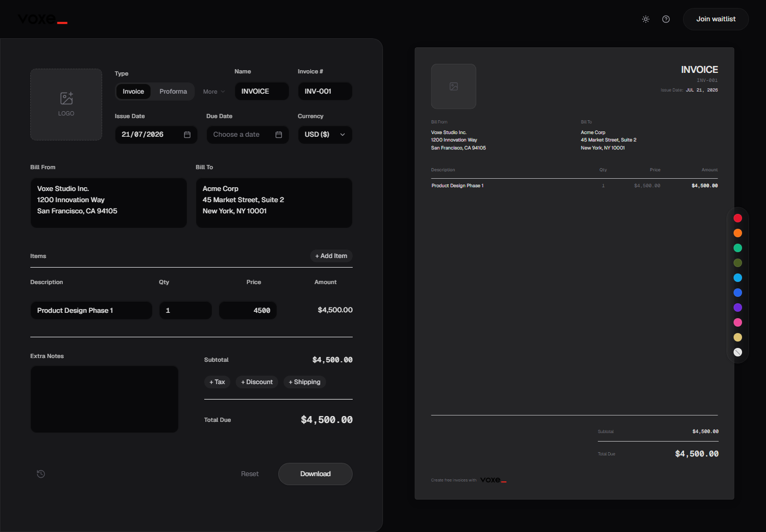Viewport: 766px width, 532px height.
Task: Click the form Subtotal amount $4,500.00
Action: point(332,360)
